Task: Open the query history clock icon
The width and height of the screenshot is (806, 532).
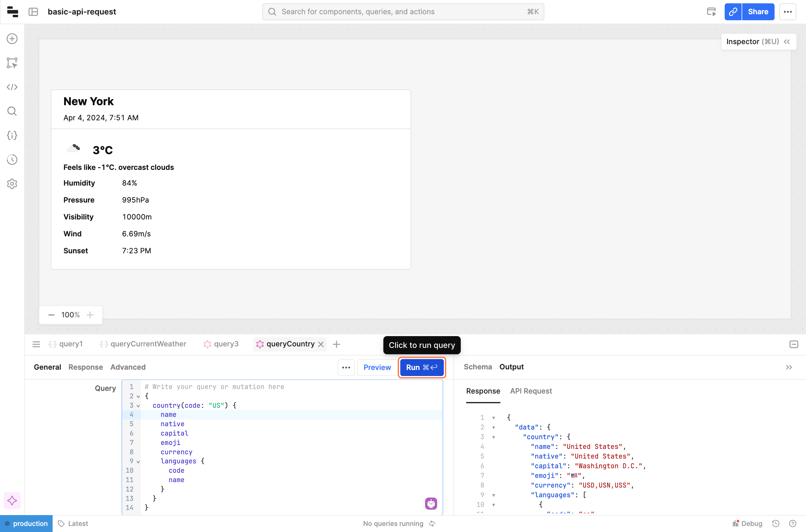Action: pyautogui.click(x=12, y=160)
